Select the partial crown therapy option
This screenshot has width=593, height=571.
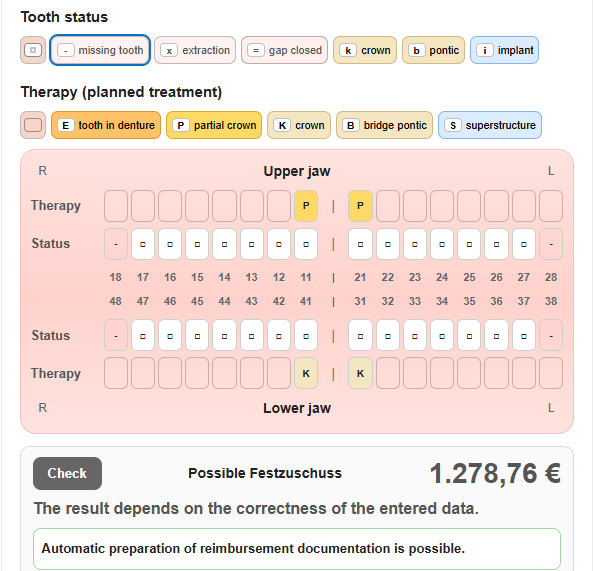point(214,125)
